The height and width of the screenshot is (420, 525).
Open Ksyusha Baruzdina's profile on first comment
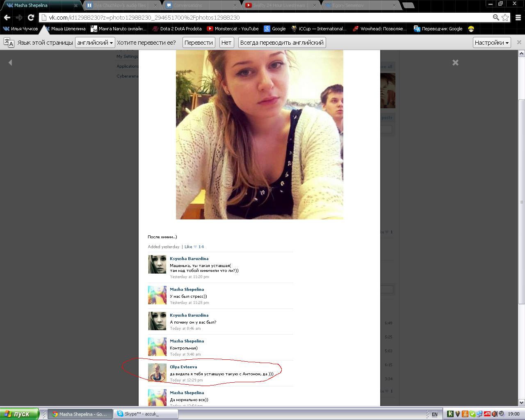tap(189, 259)
